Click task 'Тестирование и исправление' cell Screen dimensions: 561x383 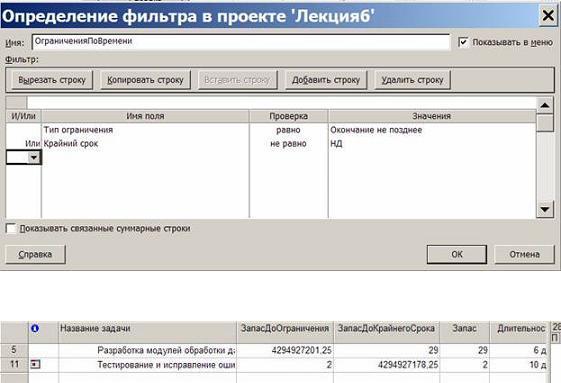[147, 365]
